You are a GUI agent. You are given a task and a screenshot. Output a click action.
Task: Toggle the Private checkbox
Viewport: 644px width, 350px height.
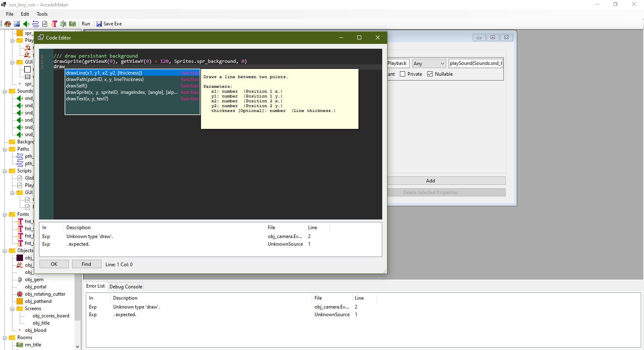tap(402, 74)
